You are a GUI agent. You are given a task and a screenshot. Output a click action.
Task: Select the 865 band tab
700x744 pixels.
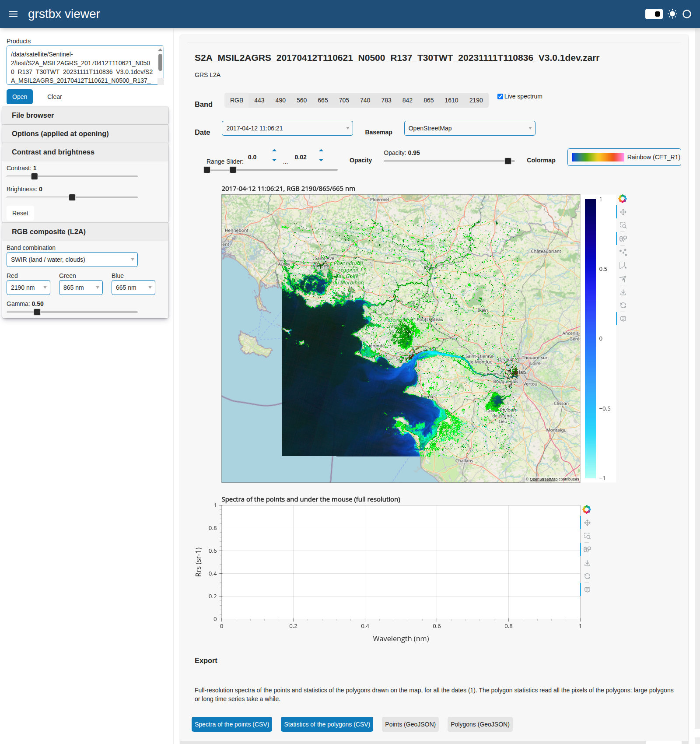429,100
